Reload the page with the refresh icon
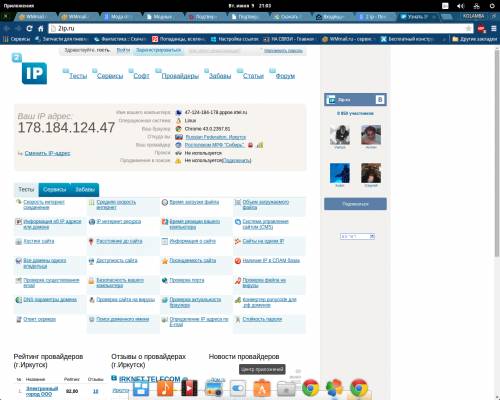 [29, 29]
